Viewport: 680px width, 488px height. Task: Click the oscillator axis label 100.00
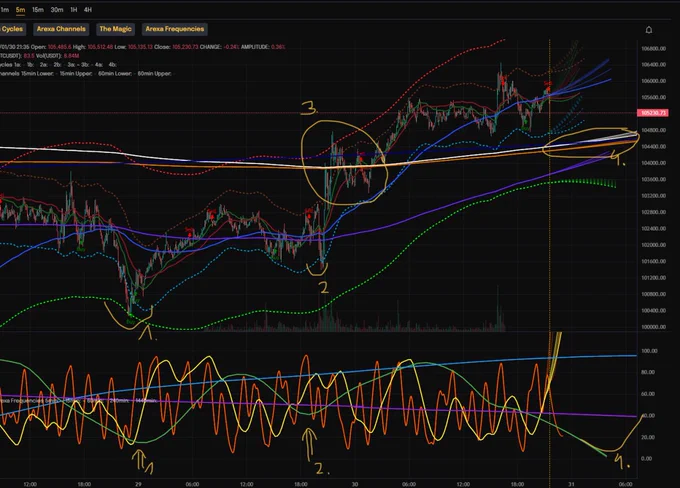pyautogui.click(x=649, y=351)
